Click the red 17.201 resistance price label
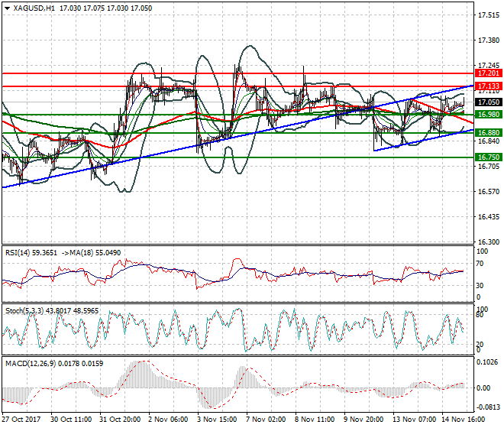The width and height of the screenshot is (504, 428). point(488,73)
